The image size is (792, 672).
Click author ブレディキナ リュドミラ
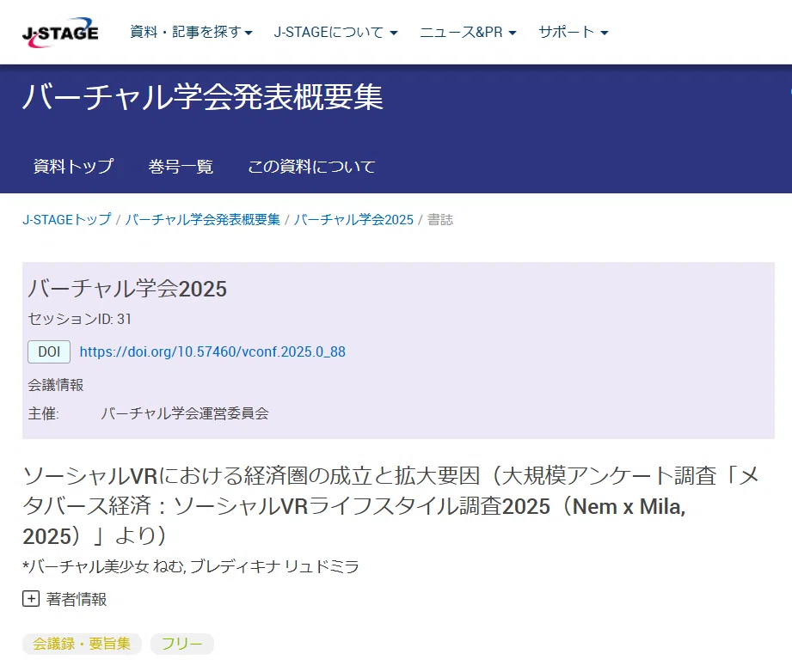coord(275,566)
